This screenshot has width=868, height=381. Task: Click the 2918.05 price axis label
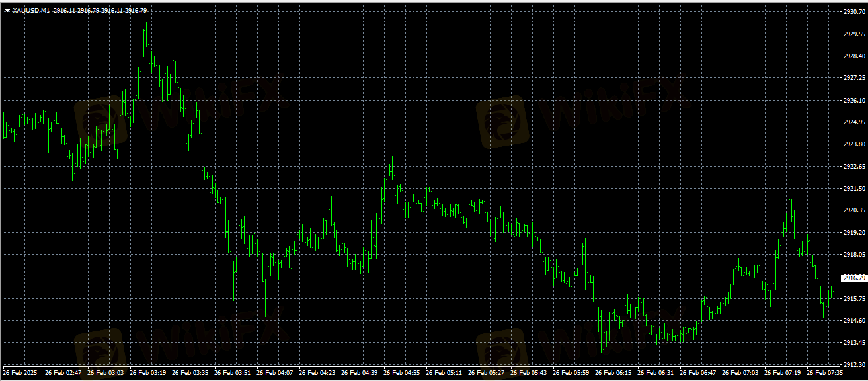tap(853, 255)
